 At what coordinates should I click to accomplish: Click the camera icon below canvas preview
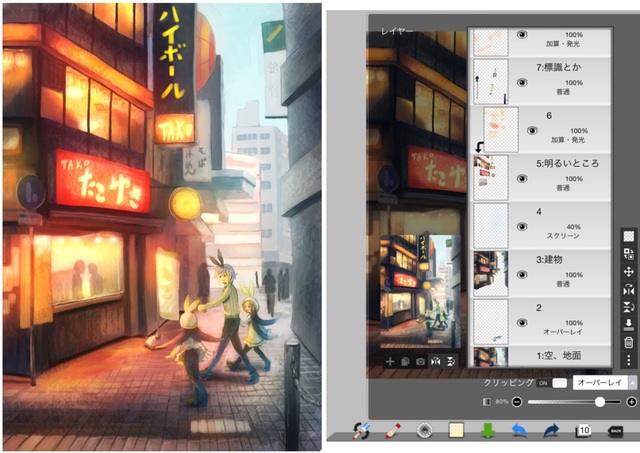pos(420,362)
